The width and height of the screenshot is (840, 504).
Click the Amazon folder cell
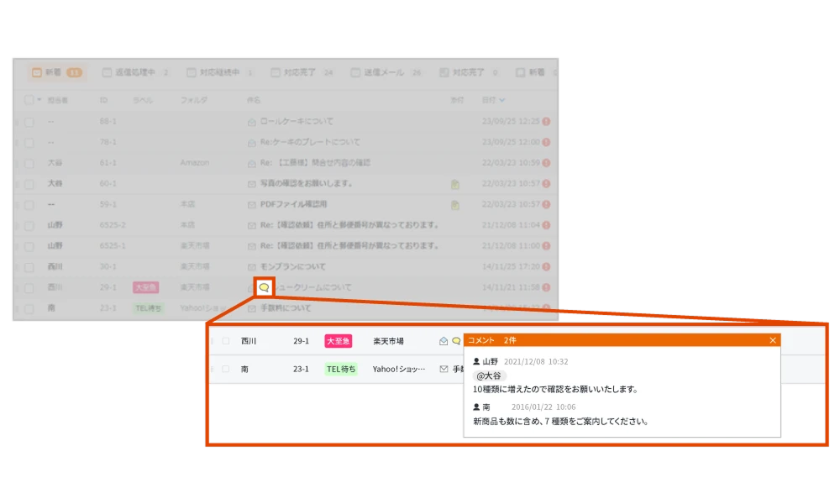[x=195, y=163]
